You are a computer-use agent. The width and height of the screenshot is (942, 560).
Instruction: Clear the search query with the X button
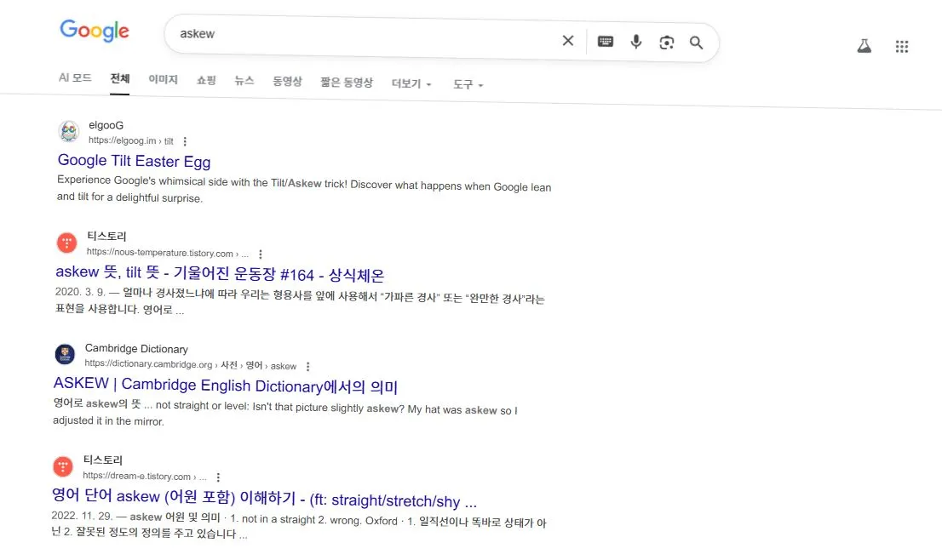(x=568, y=40)
